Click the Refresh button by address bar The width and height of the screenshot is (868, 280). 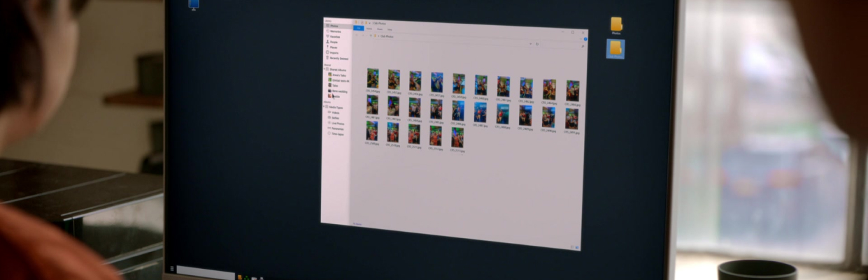537,44
